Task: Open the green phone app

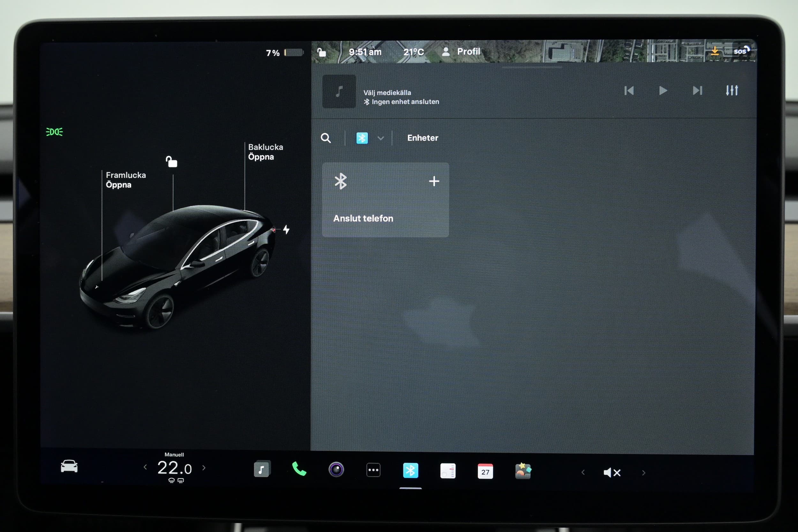Action: [x=299, y=469]
